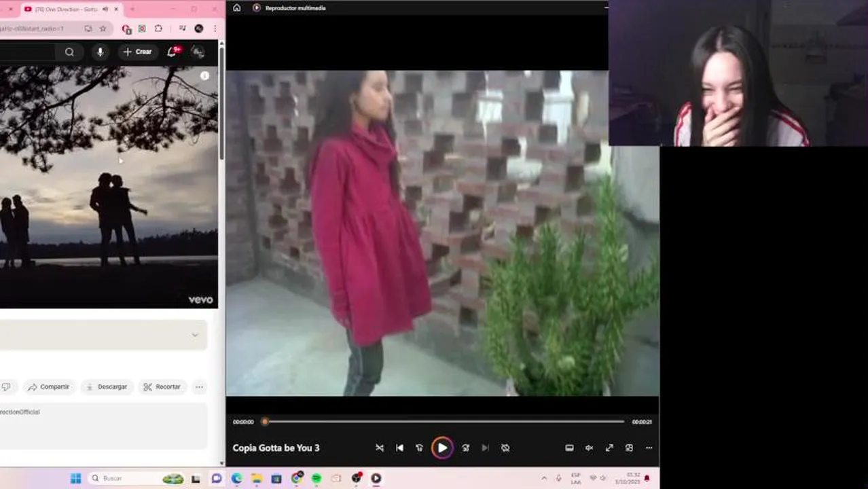
Task: Click the dislike button under YouTube video
Action: click(x=6, y=386)
